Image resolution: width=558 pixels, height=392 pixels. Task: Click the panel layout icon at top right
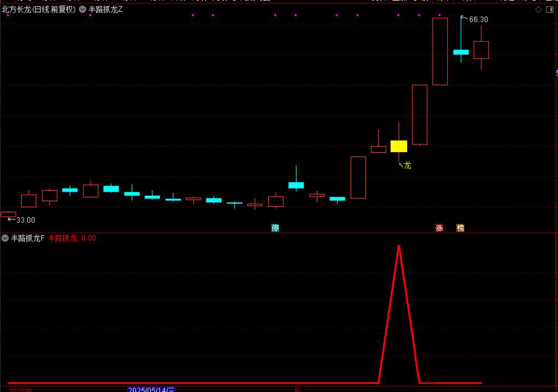point(550,9)
